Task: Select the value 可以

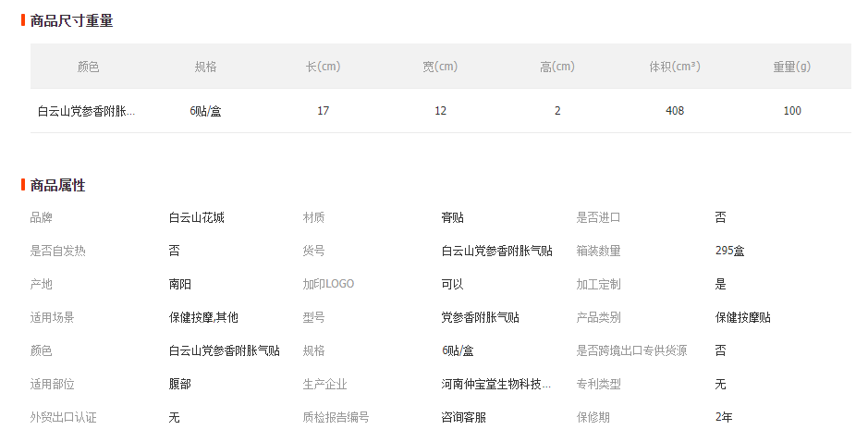Action: [452, 284]
